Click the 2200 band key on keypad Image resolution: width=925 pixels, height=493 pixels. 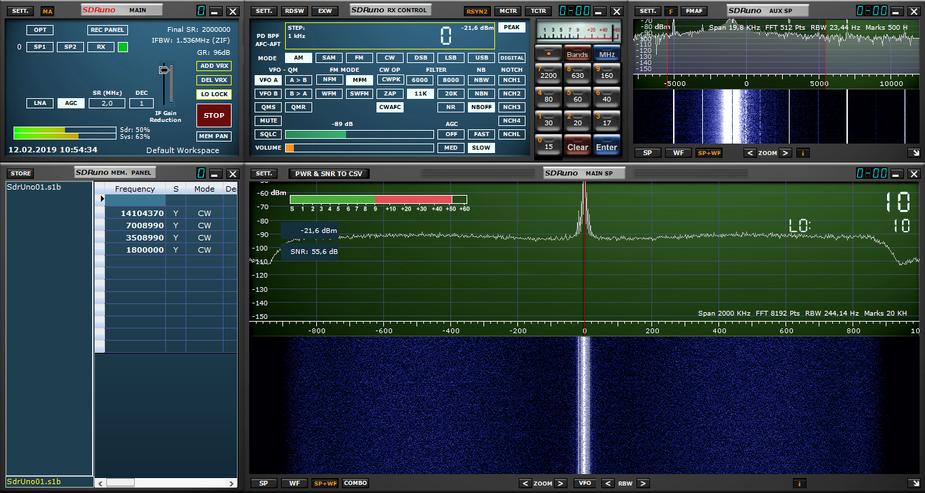pyautogui.click(x=549, y=74)
